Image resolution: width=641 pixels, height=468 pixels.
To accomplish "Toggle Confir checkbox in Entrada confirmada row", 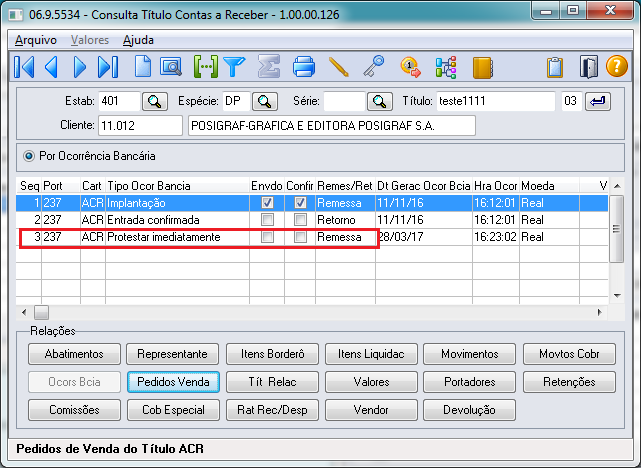I will (300, 220).
